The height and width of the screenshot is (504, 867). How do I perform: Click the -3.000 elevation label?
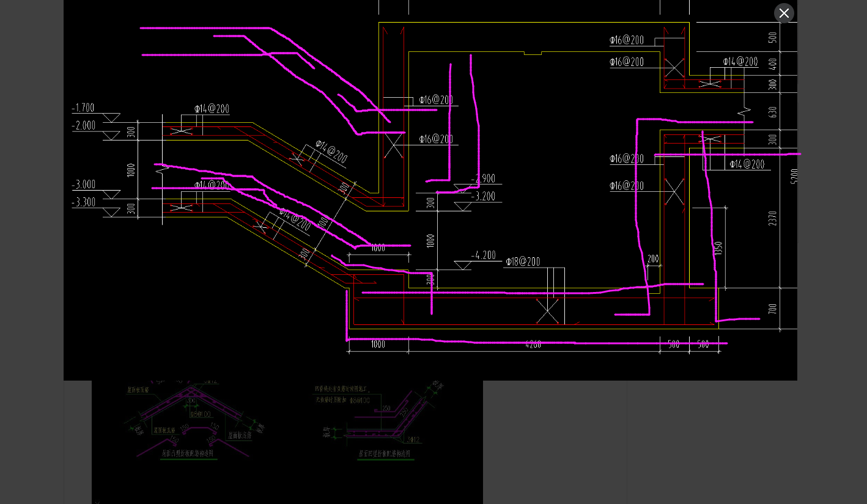point(84,184)
